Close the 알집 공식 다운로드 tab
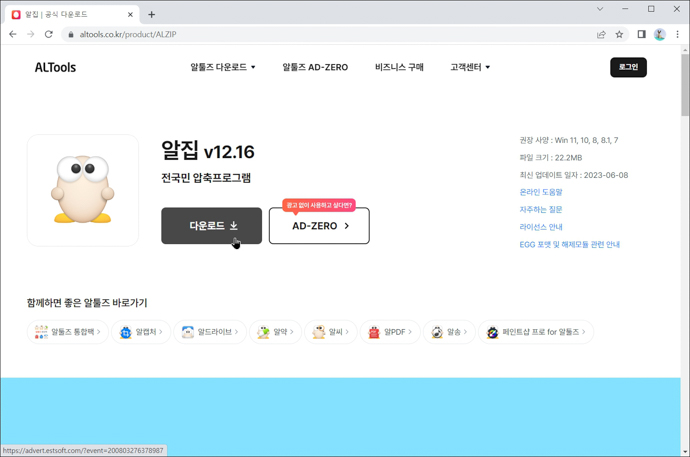 click(x=130, y=15)
